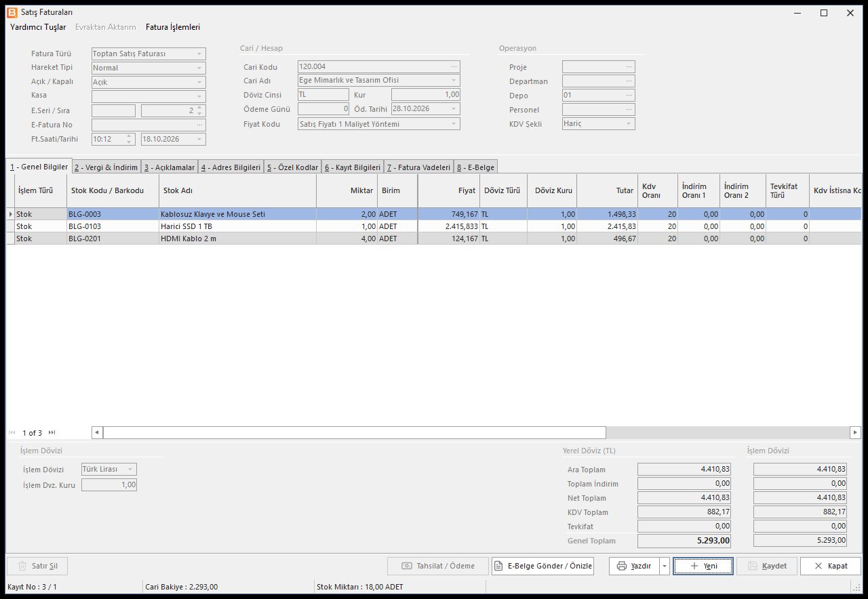Viewport: 868px width, 599px height.
Task: Click the horizontal grid scrollbar thumb
Action: click(354, 432)
